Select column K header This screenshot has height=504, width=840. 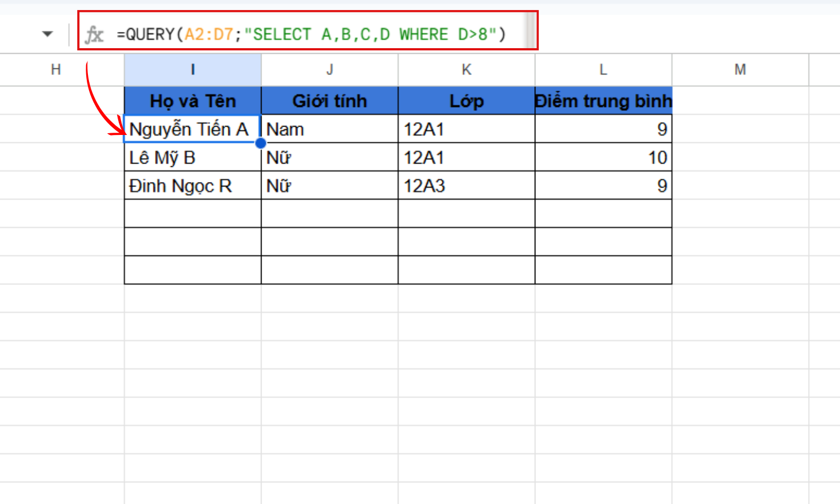[466, 70]
